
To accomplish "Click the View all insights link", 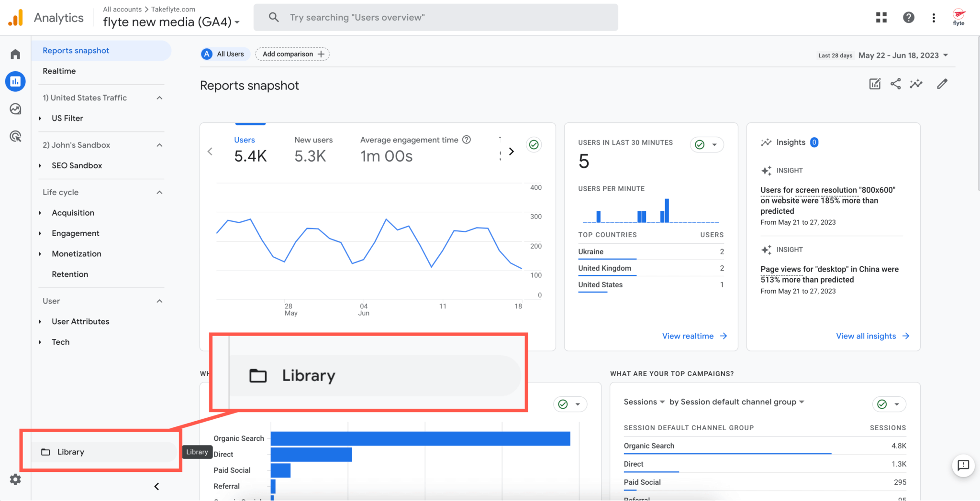I will [x=867, y=336].
